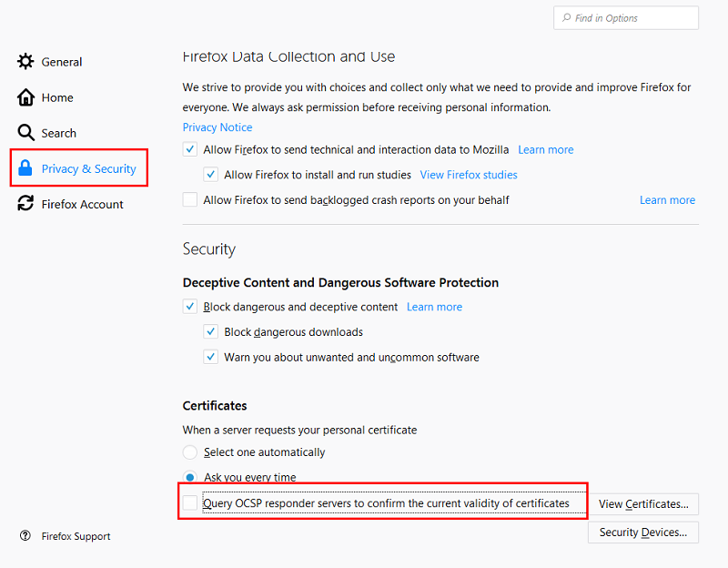This screenshot has width=728, height=568.
Task: Uncheck Block dangerous downloads
Action: [211, 331]
